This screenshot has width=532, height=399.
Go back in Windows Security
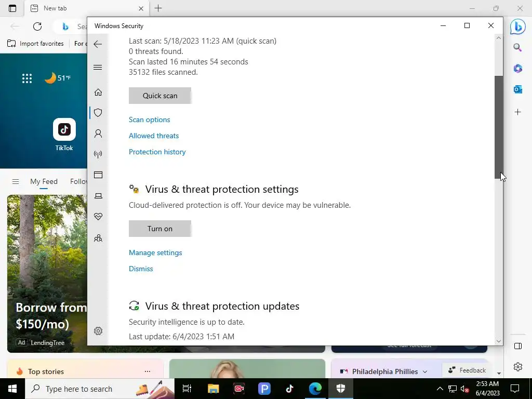(x=98, y=44)
